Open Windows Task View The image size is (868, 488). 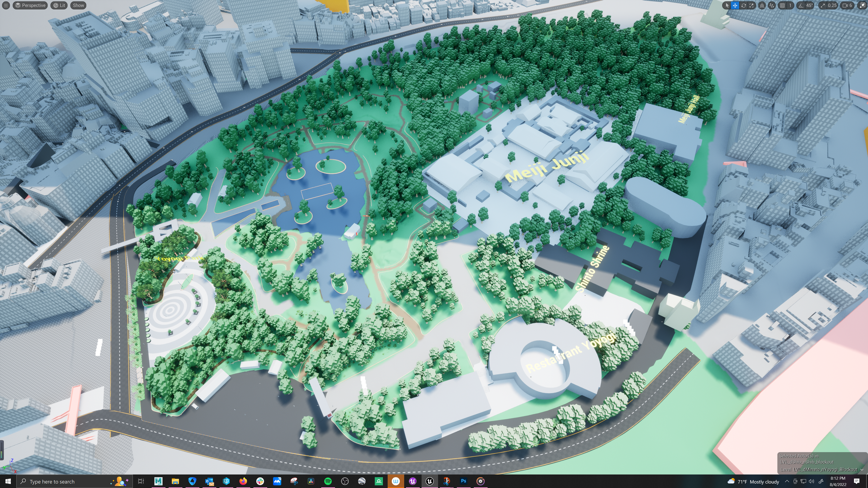click(x=141, y=481)
